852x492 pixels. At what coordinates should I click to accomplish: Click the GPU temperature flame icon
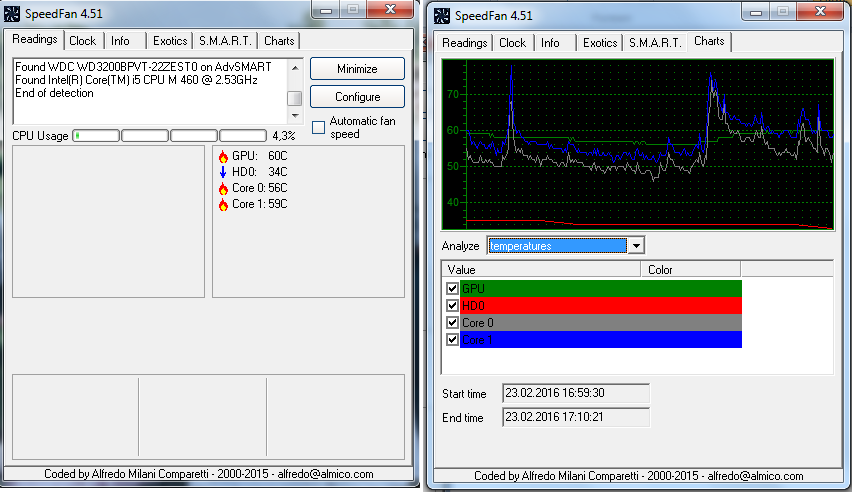[x=223, y=157]
